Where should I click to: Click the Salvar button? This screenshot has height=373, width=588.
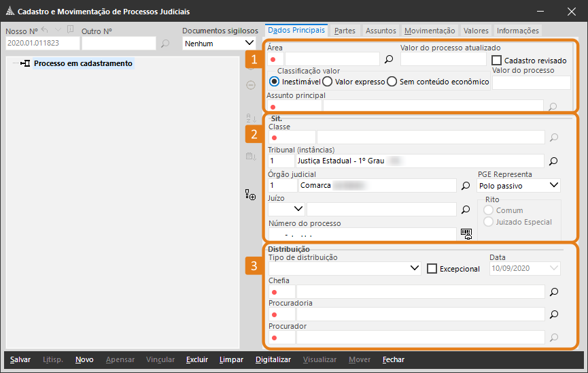(20, 359)
